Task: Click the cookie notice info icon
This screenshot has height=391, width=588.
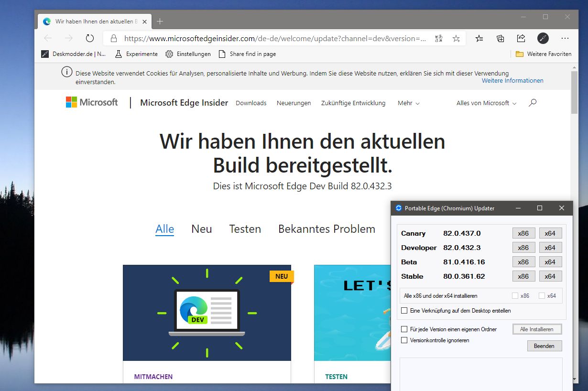Action: [x=67, y=73]
